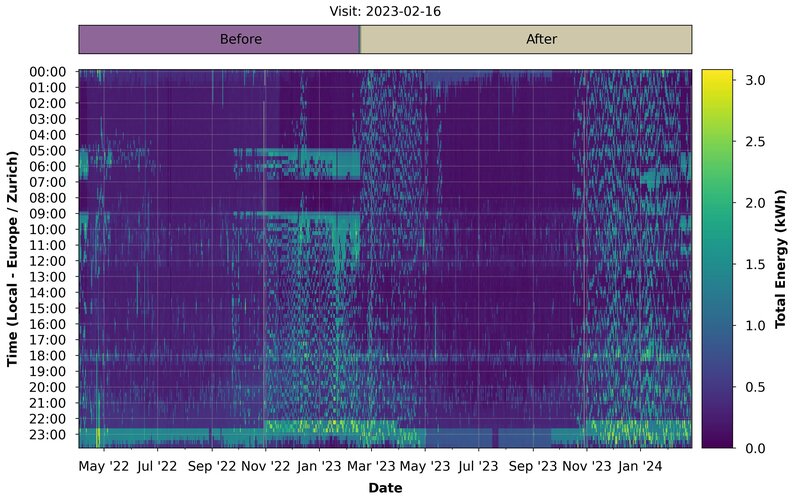The image size is (798, 500).
Task: Click the "23:00" time tick label
Action: tap(49, 434)
